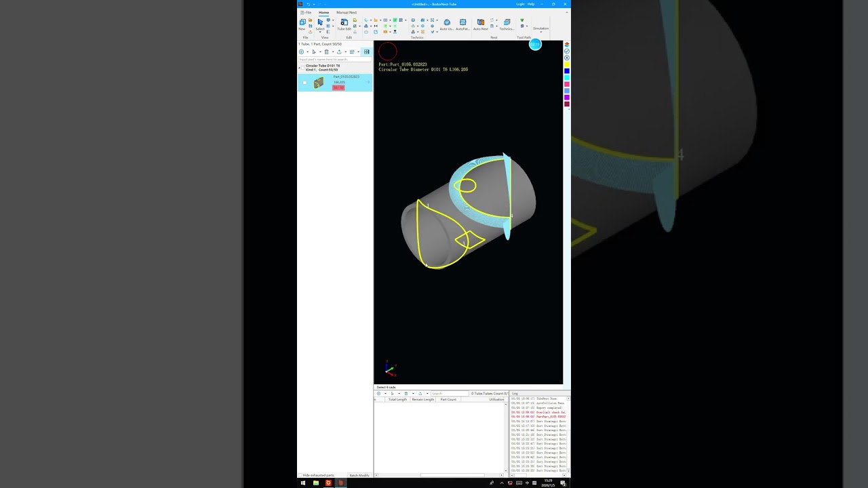868x488 pixels.
Task: Click the Utilization column header
Action: tap(496, 399)
